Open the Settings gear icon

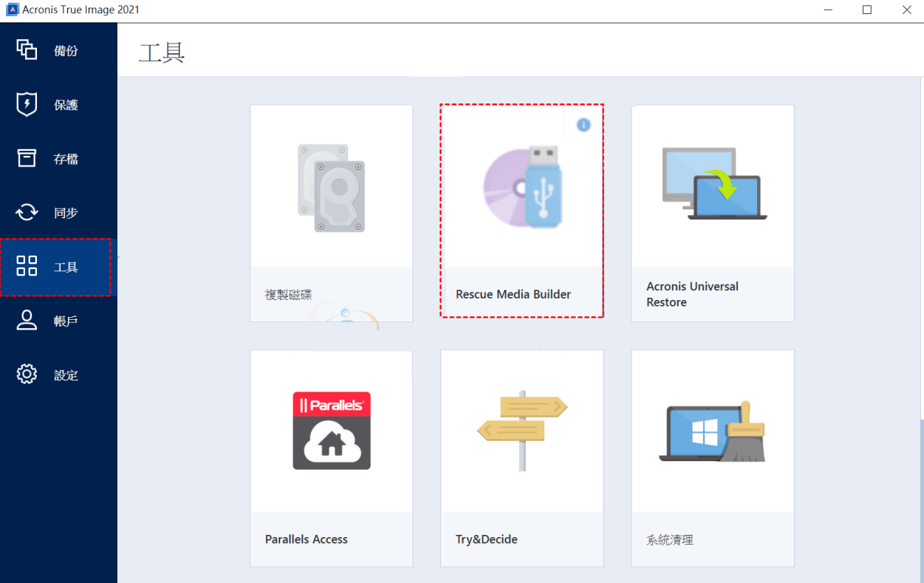click(x=27, y=375)
